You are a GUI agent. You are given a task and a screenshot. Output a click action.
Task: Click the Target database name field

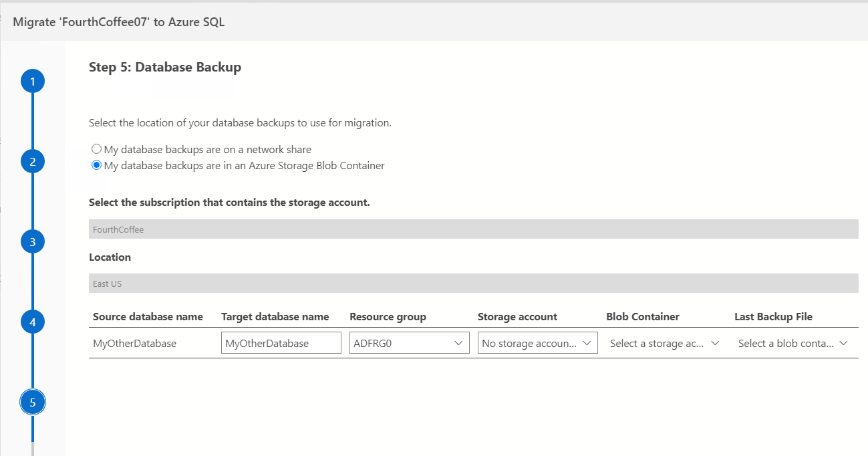tap(281, 343)
